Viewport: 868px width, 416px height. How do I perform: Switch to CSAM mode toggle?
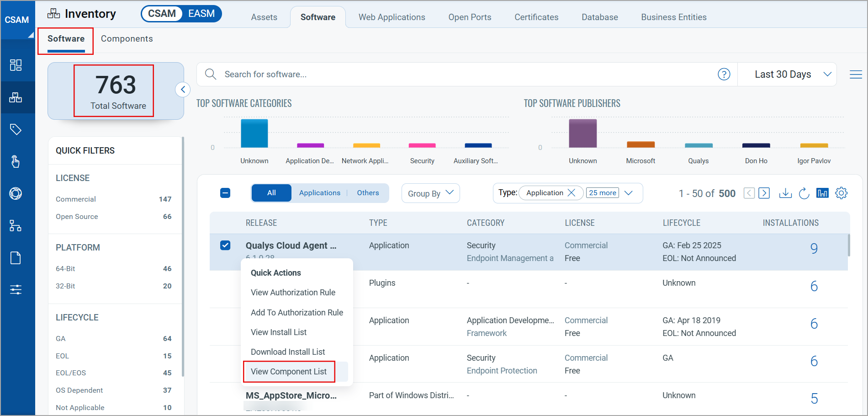162,14
